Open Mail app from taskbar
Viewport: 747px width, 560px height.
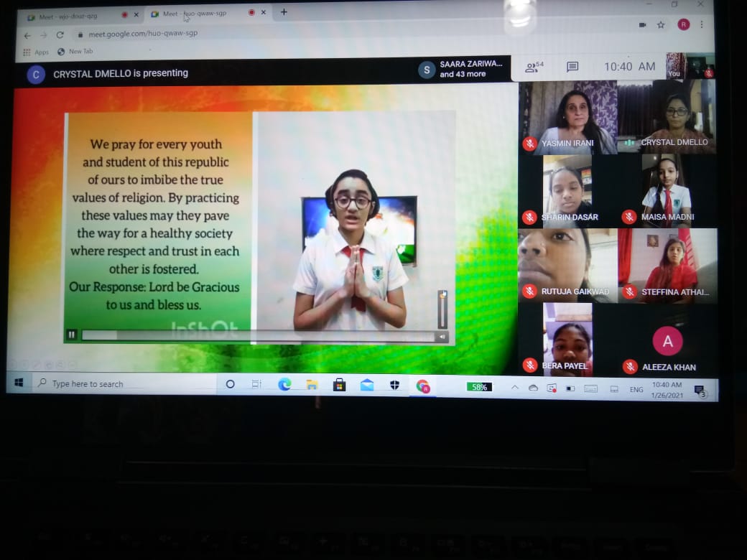click(367, 385)
